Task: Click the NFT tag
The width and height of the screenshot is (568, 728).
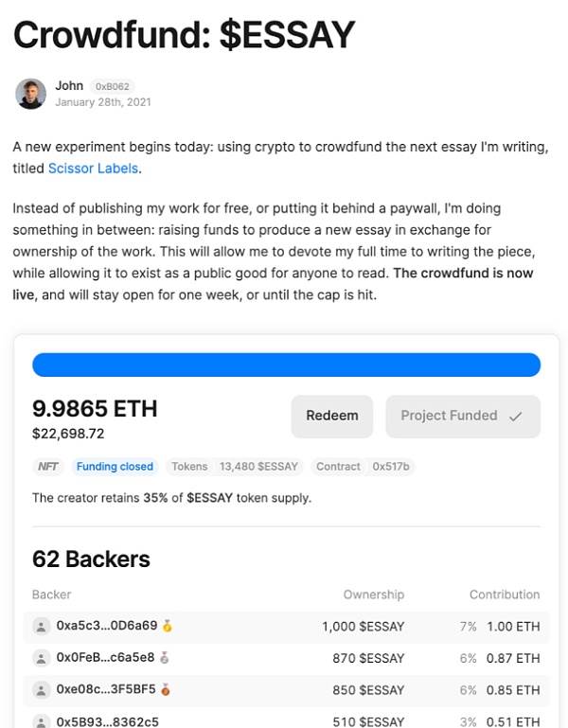Action: pyautogui.click(x=48, y=466)
